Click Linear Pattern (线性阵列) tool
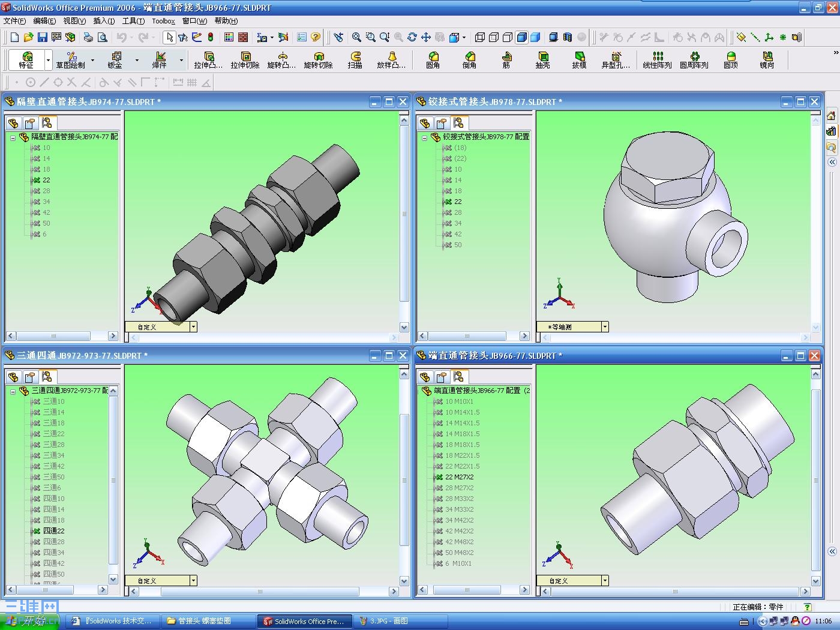Image resolution: width=840 pixels, height=630 pixels. 657,59
